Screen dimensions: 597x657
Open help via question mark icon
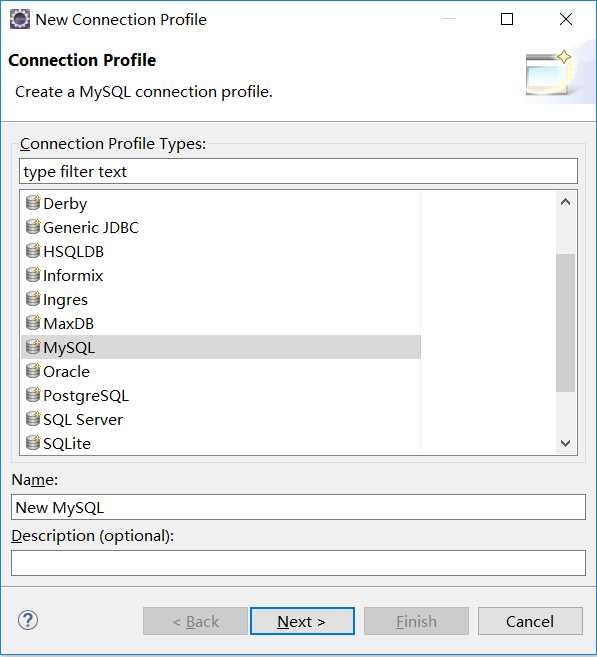(x=28, y=620)
